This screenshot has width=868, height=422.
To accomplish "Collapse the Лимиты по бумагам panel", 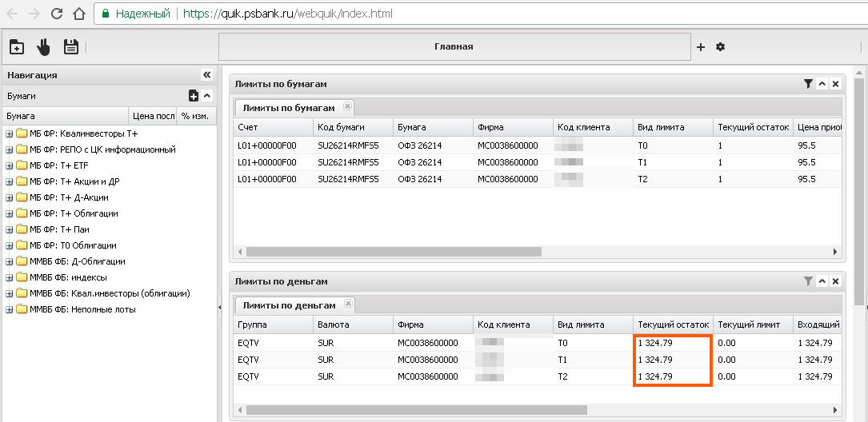I will 822,84.
